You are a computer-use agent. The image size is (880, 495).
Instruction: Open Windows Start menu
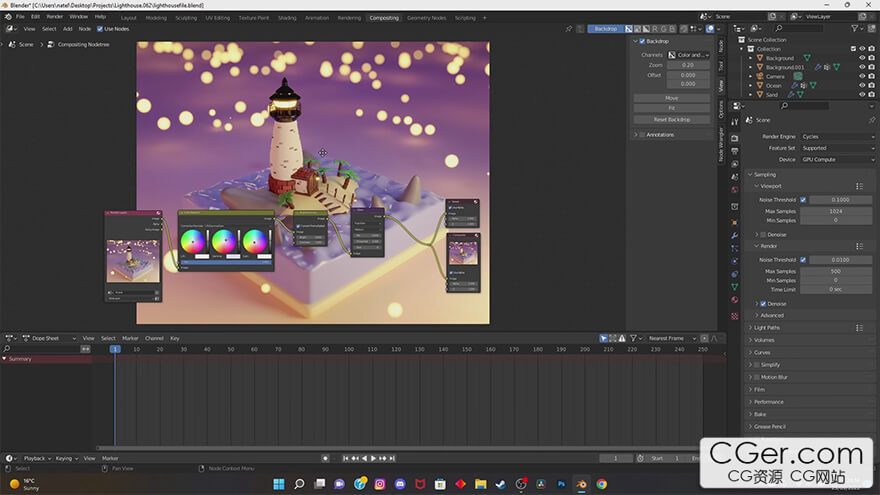pyautogui.click(x=279, y=484)
